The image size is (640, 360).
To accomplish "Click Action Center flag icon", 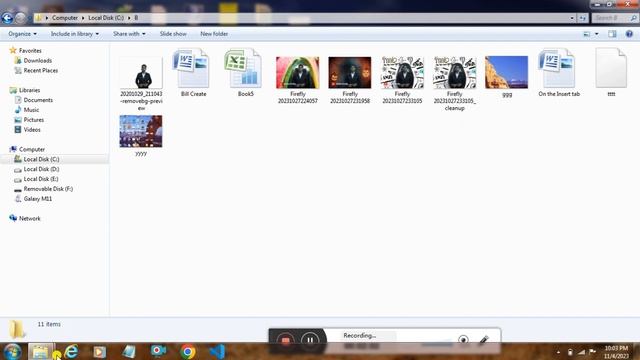I will click(x=593, y=352).
